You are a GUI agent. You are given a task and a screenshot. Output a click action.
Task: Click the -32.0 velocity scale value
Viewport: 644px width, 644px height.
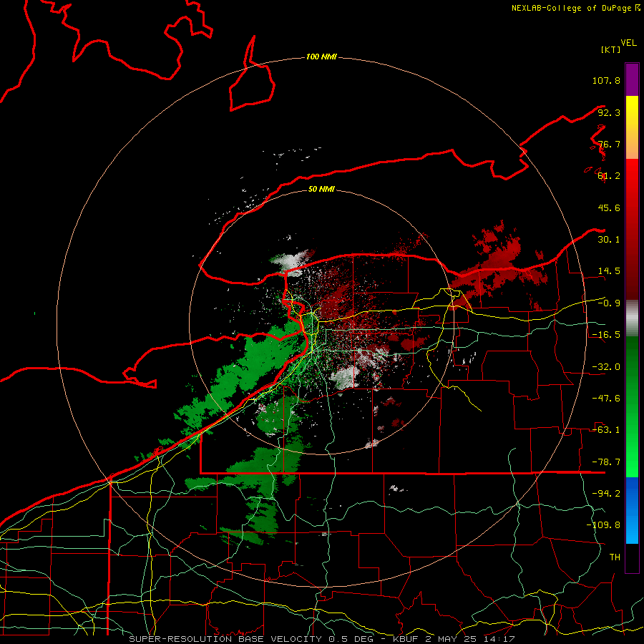pyautogui.click(x=606, y=367)
